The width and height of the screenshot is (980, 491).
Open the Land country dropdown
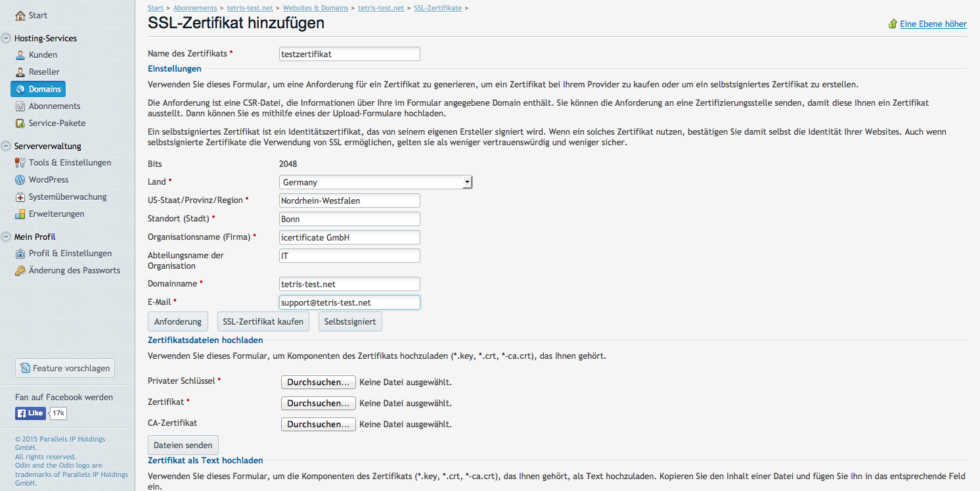(376, 182)
